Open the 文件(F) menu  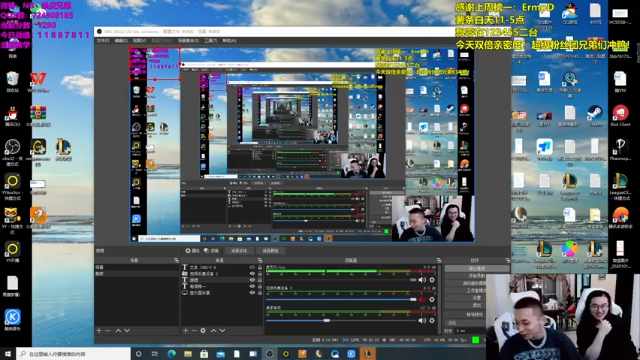pyautogui.click(x=102, y=41)
